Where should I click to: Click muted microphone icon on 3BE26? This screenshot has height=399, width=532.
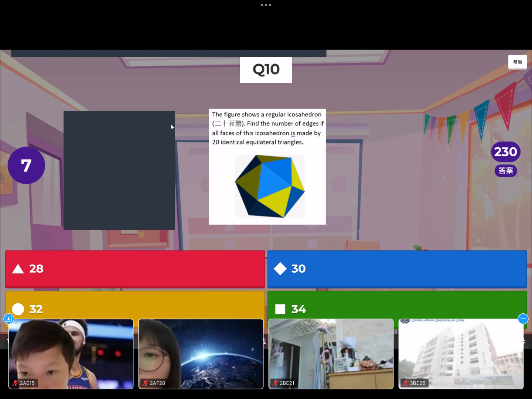(x=405, y=383)
